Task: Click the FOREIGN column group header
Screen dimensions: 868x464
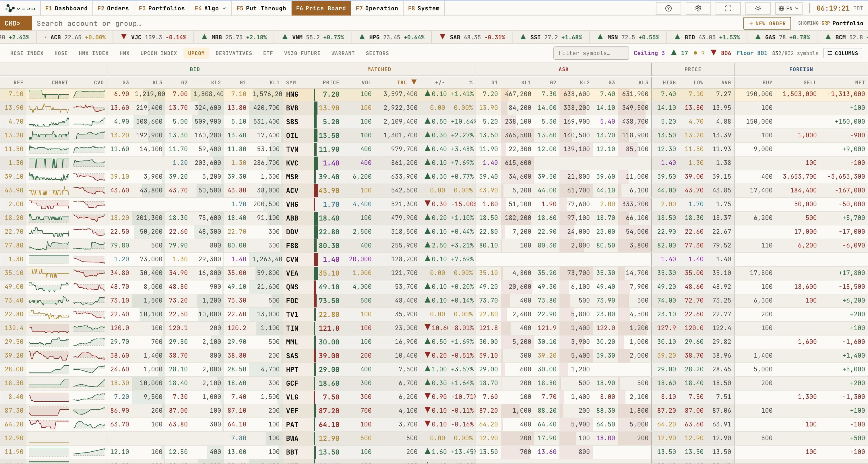Action: click(x=801, y=69)
